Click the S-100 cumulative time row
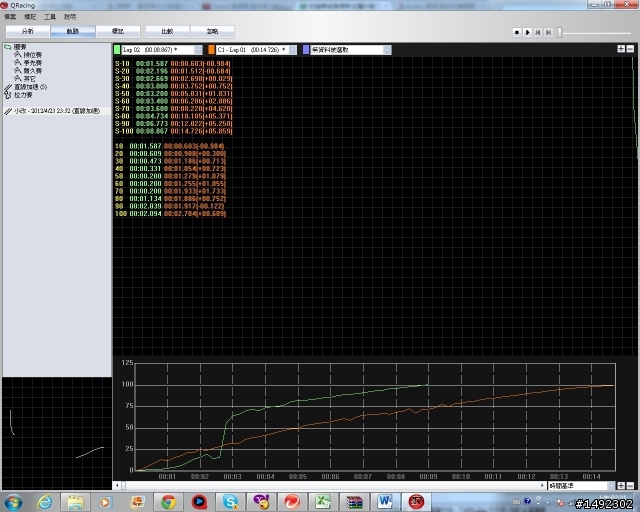Screen dimensions: 640x512 (x=173, y=131)
